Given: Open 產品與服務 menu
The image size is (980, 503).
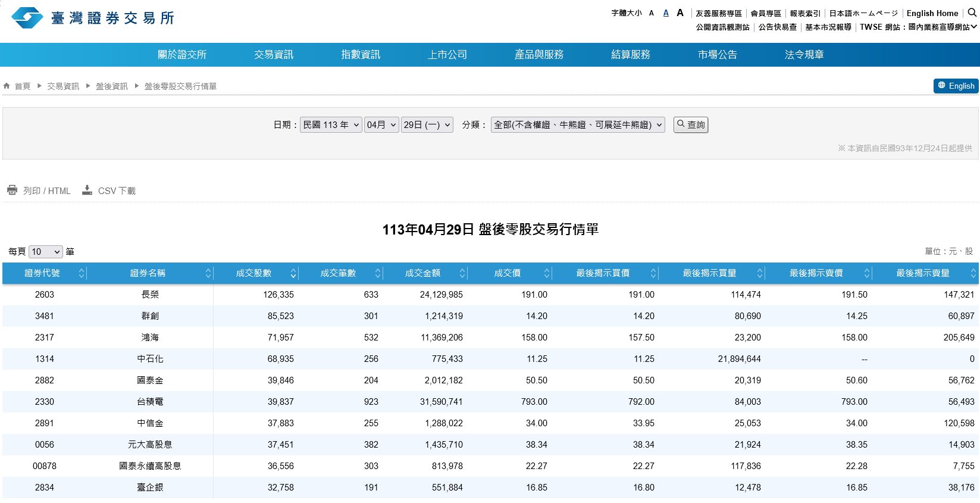Looking at the screenshot, I should point(539,55).
